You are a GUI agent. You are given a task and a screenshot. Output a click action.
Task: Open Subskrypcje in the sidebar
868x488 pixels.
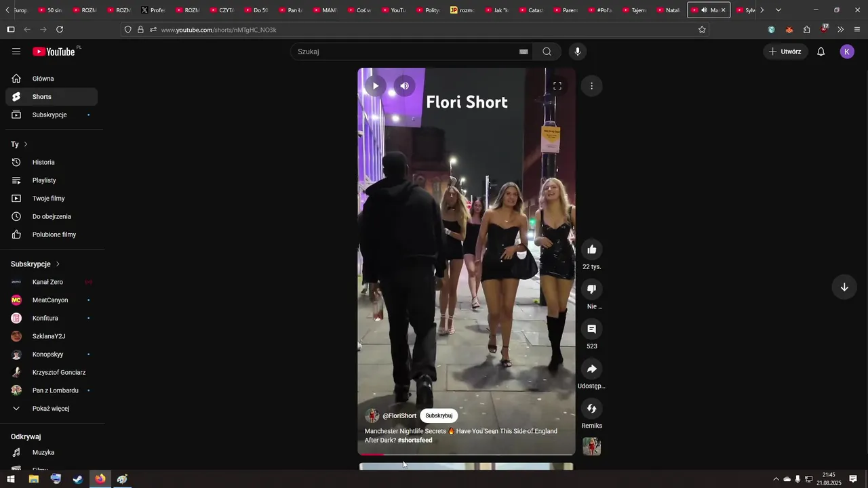52,115
